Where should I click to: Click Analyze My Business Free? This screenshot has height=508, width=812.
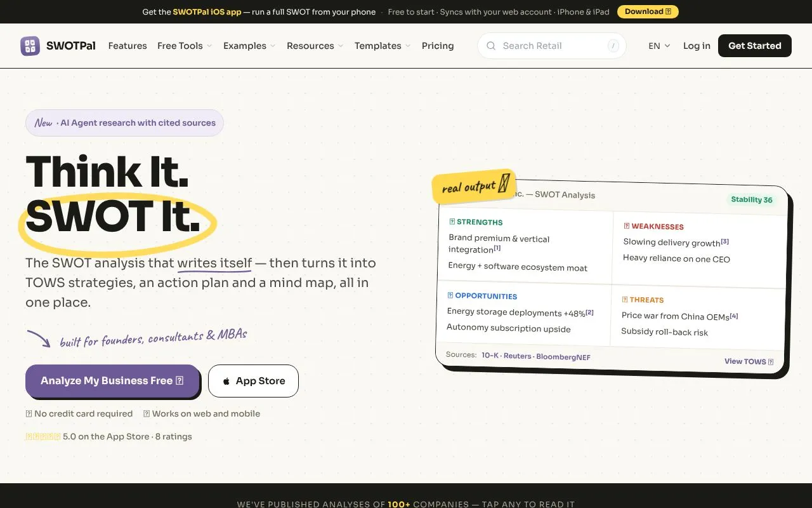tap(112, 381)
